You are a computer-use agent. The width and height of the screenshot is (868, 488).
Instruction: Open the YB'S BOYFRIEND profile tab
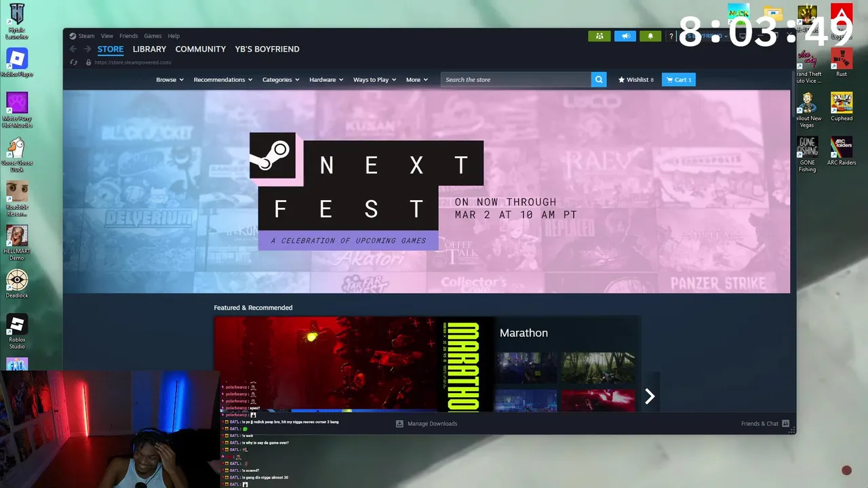pyautogui.click(x=267, y=49)
